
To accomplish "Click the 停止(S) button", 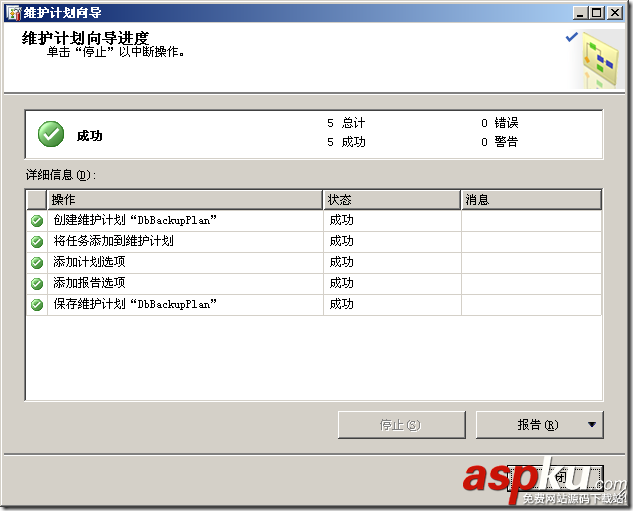I will pyautogui.click(x=402, y=425).
